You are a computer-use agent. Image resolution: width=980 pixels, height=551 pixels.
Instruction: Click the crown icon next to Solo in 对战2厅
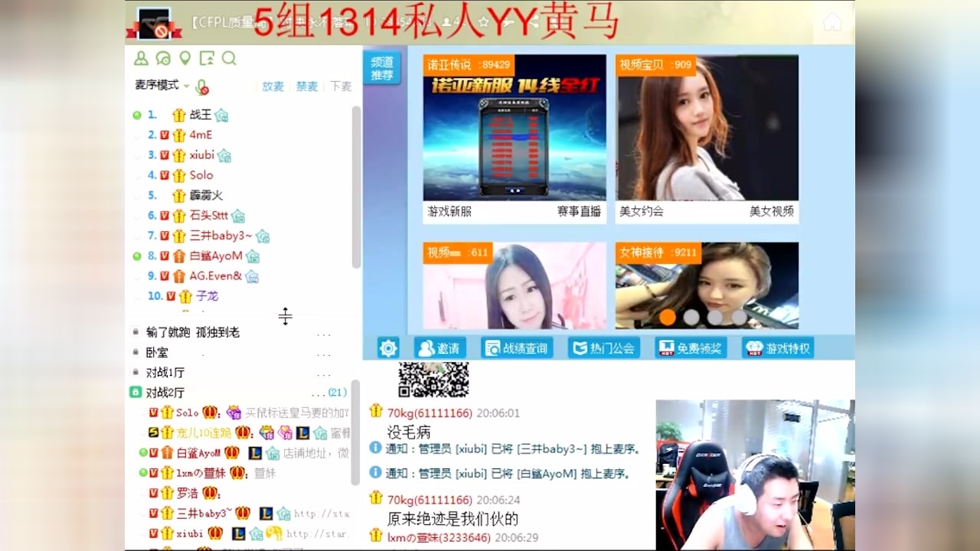pos(210,412)
